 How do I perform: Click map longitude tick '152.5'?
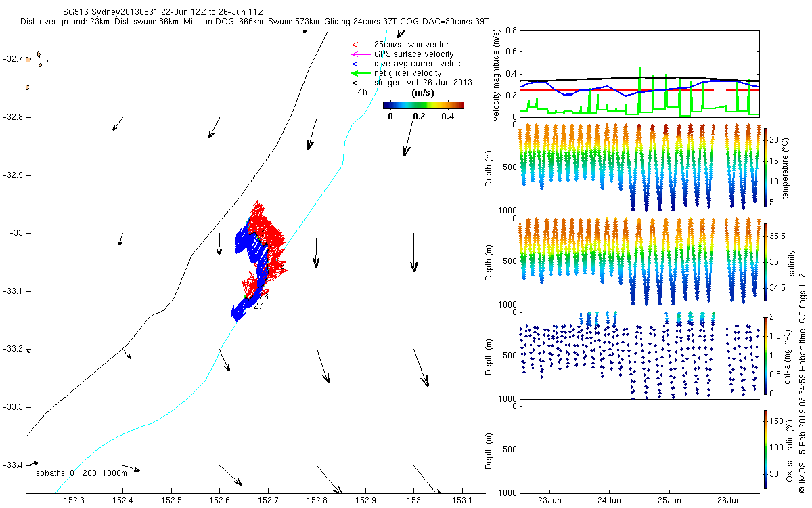(171, 501)
